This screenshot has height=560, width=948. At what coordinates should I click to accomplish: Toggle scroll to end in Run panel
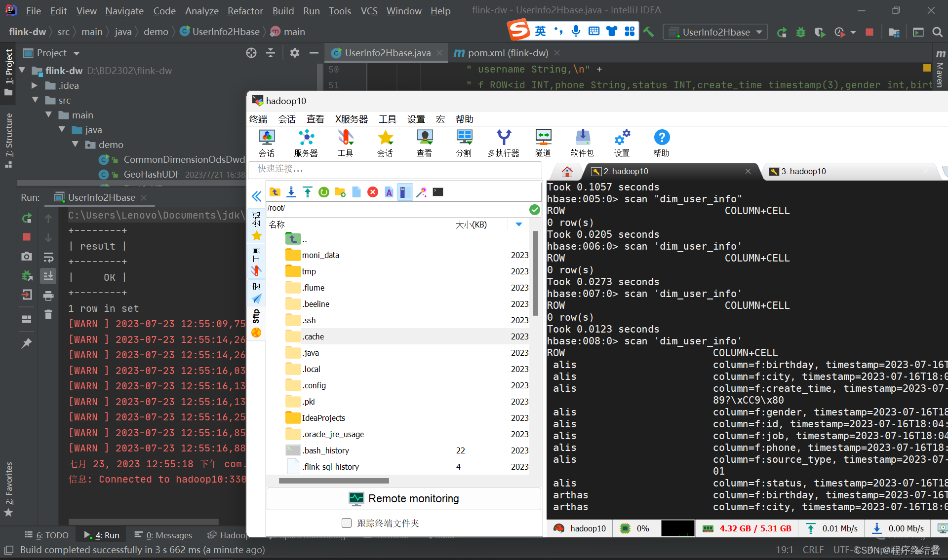pos(48,276)
